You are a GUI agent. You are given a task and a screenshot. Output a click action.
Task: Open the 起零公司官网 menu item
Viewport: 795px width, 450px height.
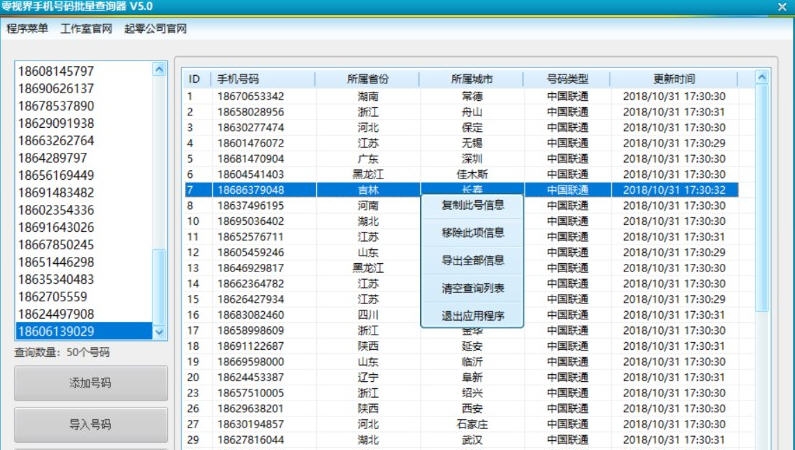pyautogui.click(x=155, y=28)
